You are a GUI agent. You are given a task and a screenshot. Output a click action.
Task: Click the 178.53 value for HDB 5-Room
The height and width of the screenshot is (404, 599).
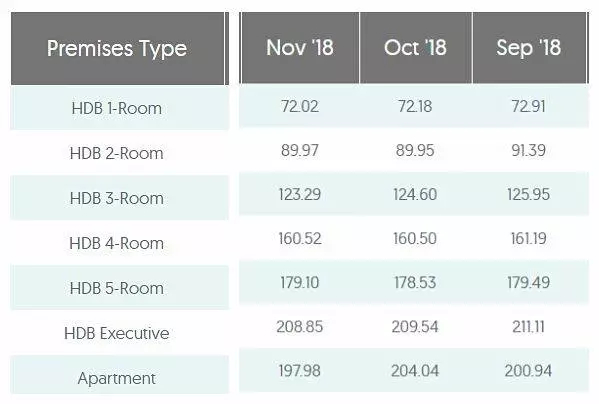(x=415, y=283)
